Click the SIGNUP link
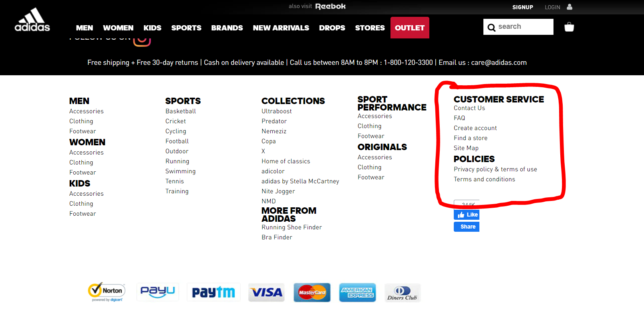The image size is (644, 313). (523, 7)
